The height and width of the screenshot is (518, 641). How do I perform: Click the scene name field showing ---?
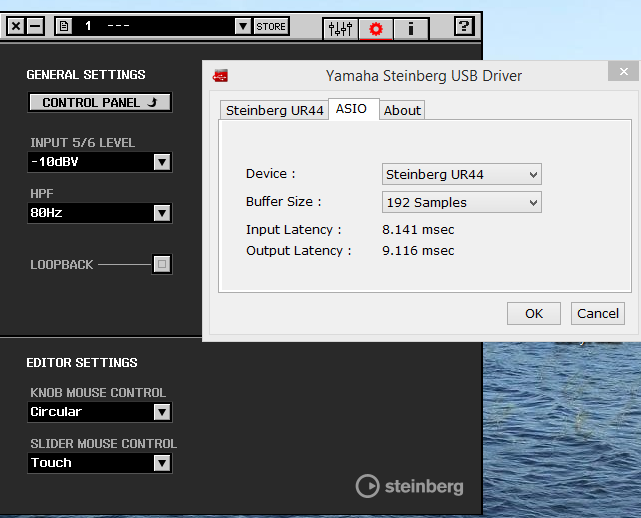click(153, 26)
